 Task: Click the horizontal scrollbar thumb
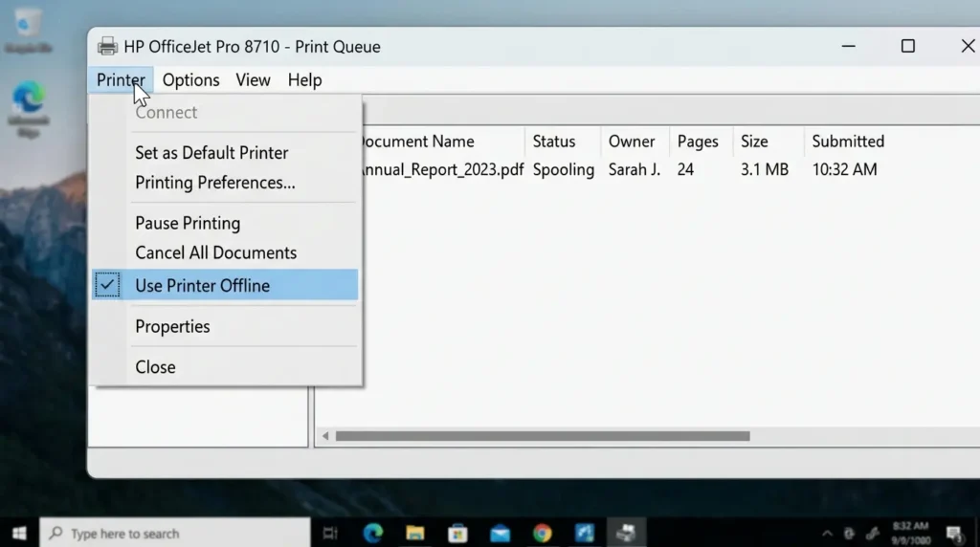point(543,436)
